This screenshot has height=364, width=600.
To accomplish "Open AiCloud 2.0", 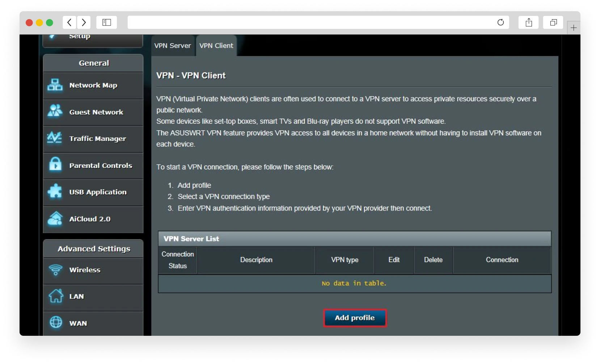I will [89, 219].
